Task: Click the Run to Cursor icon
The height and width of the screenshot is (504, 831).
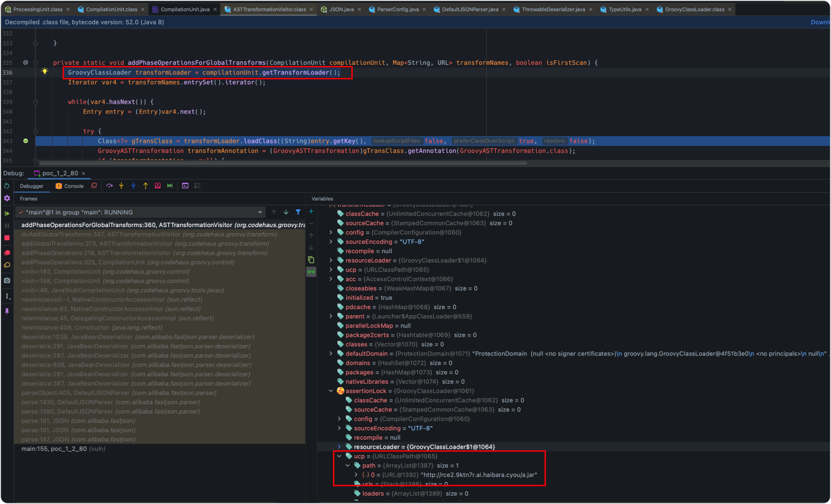Action: click(170, 186)
